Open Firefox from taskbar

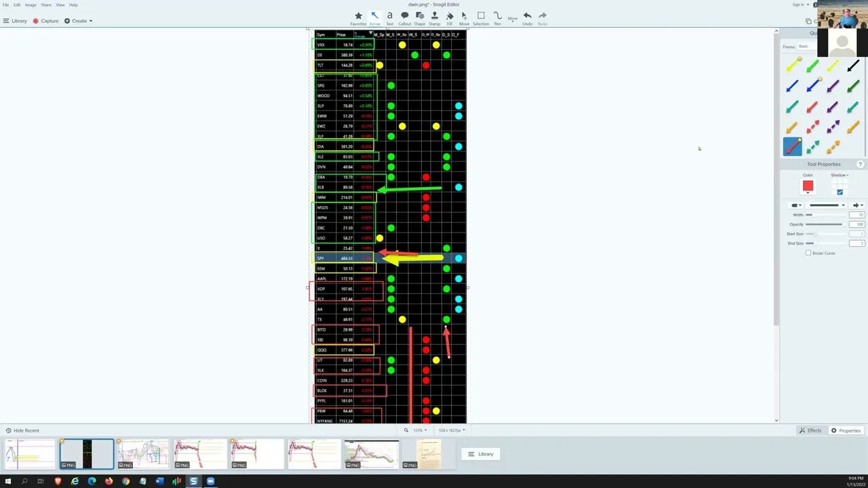(109, 481)
